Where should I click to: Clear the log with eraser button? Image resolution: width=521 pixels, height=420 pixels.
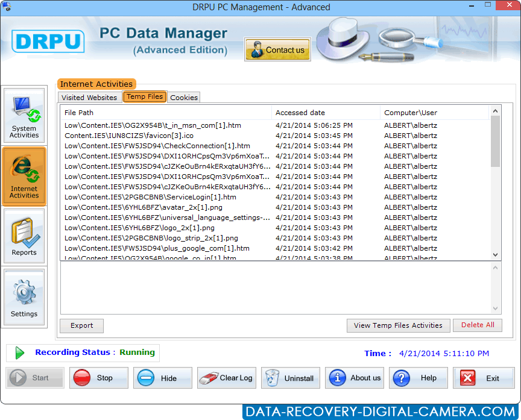click(x=227, y=378)
